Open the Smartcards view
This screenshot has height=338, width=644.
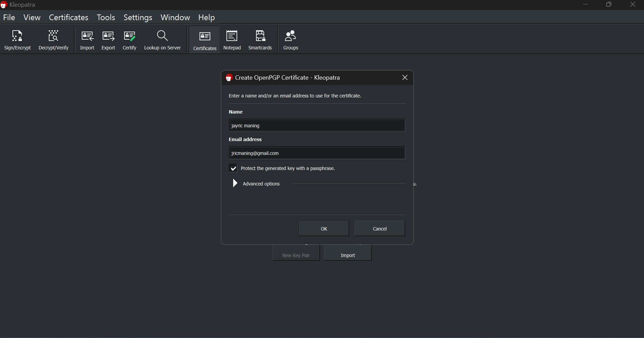(260, 40)
